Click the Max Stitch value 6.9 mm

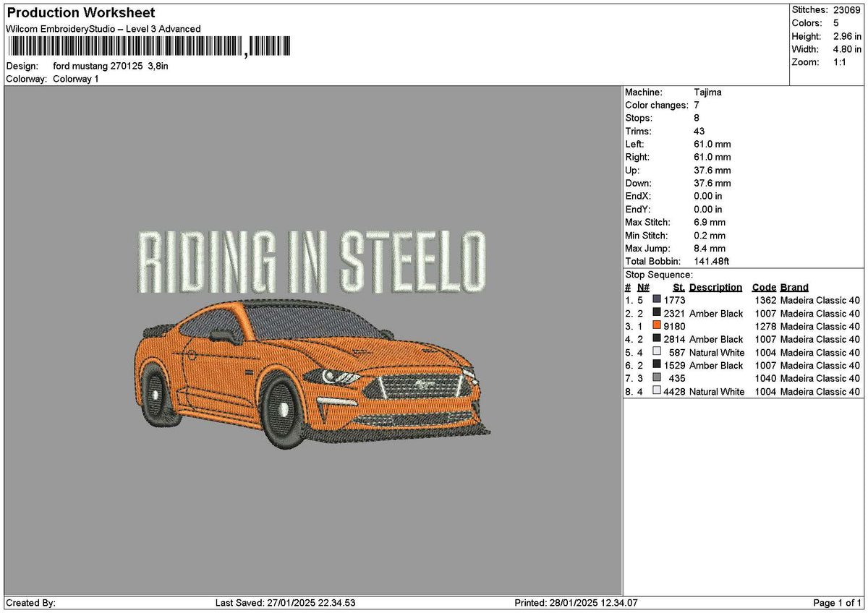[710, 222]
